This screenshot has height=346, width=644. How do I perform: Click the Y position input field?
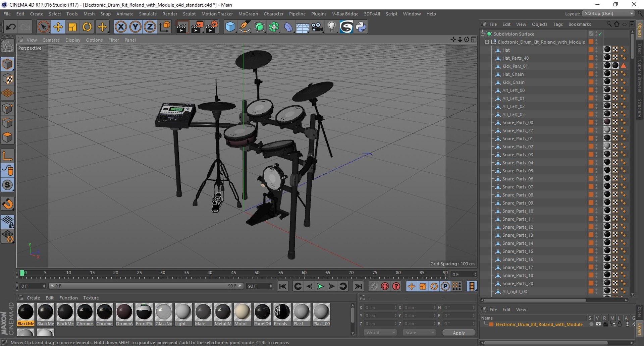[380, 315]
